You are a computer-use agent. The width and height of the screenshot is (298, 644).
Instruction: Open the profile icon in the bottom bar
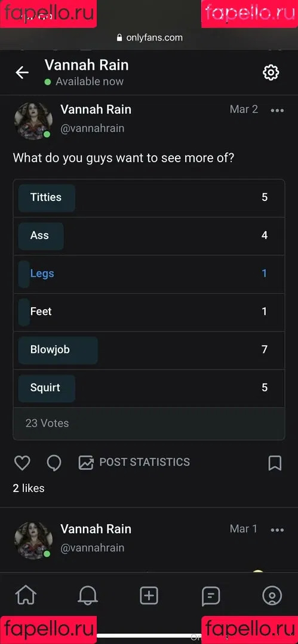pyautogui.click(x=272, y=595)
